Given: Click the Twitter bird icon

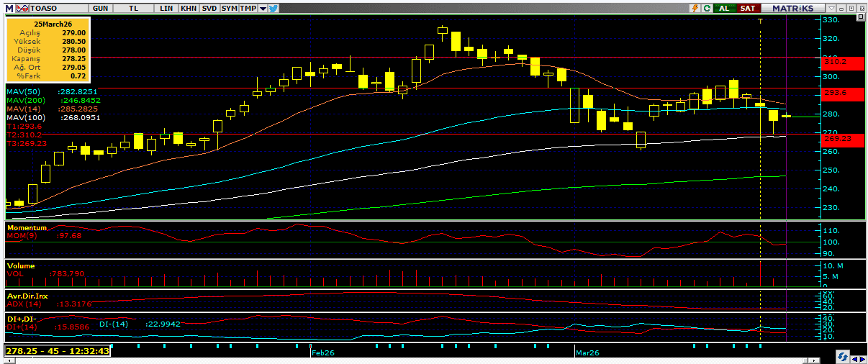Looking at the screenshot, I should coord(273,8).
